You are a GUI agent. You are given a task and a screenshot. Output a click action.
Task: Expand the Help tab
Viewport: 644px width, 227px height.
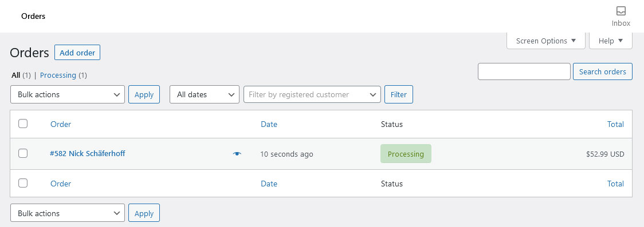click(x=611, y=41)
